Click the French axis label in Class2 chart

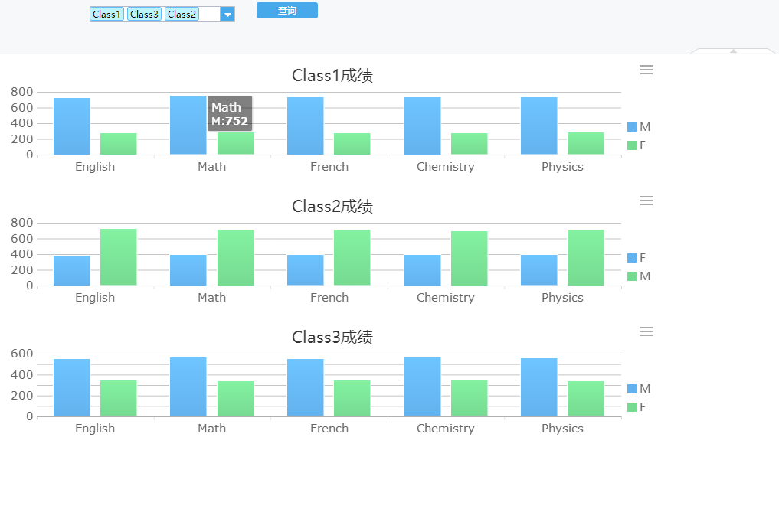click(x=329, y=298)
